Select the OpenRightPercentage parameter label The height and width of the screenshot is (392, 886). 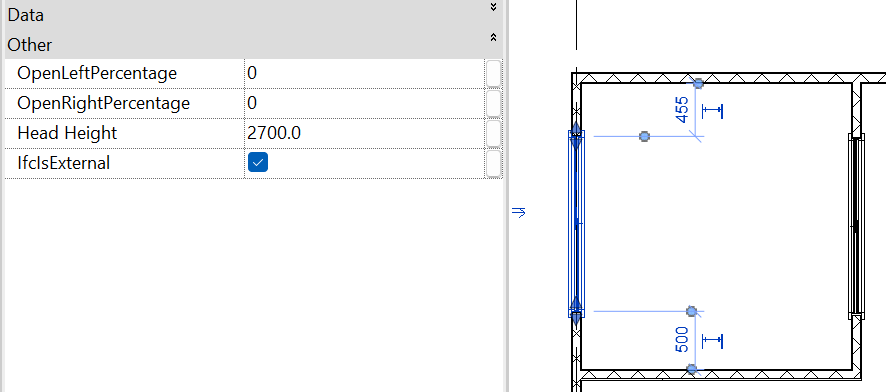103,103
